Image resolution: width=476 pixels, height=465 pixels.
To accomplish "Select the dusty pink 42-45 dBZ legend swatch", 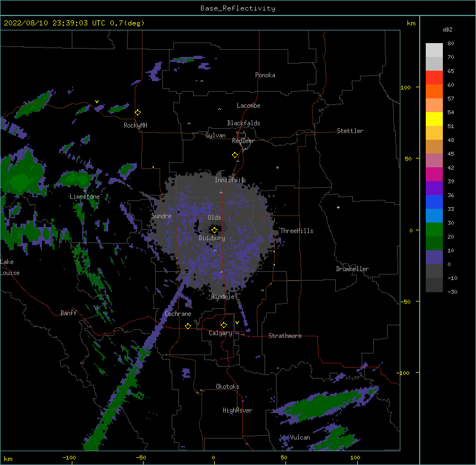I will tap(434, 161).
